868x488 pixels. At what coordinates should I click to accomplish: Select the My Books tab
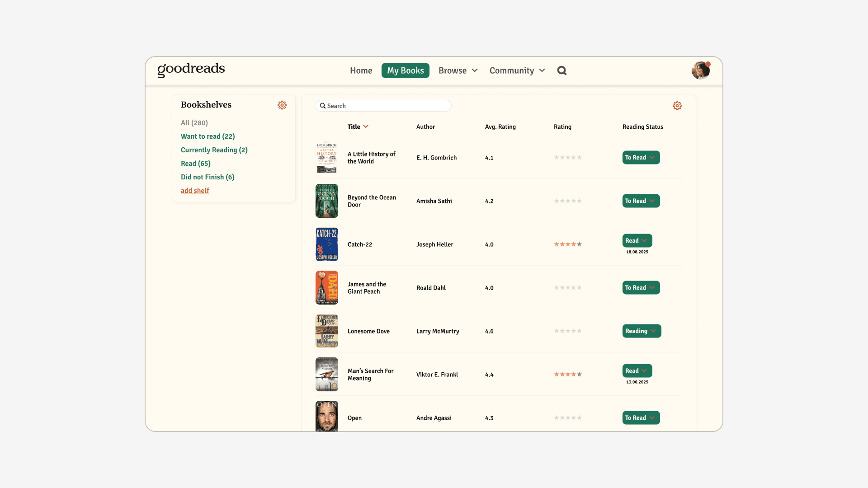[405, 70]
